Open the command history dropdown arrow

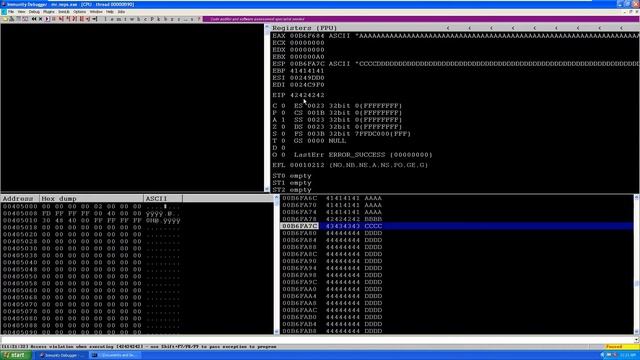pyautogui.click(x=636, y=340)
